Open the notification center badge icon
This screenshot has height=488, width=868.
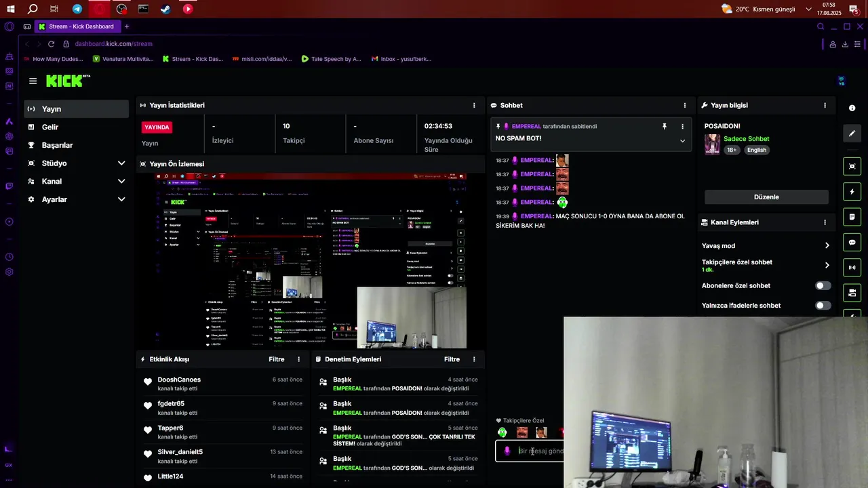pyautogui.click(x=854, y=9)
